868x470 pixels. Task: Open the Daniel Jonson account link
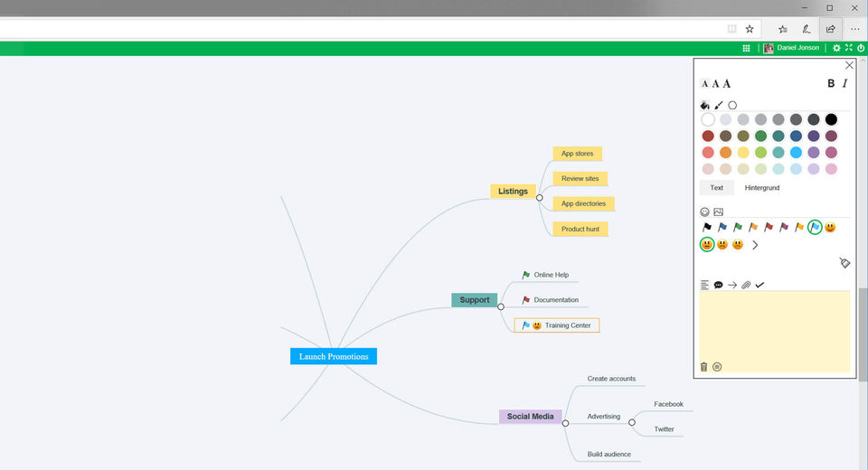coord(797,48)
